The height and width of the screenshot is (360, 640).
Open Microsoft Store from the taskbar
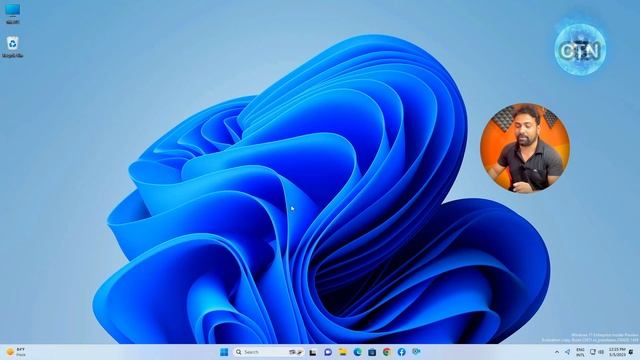[372, 352]
